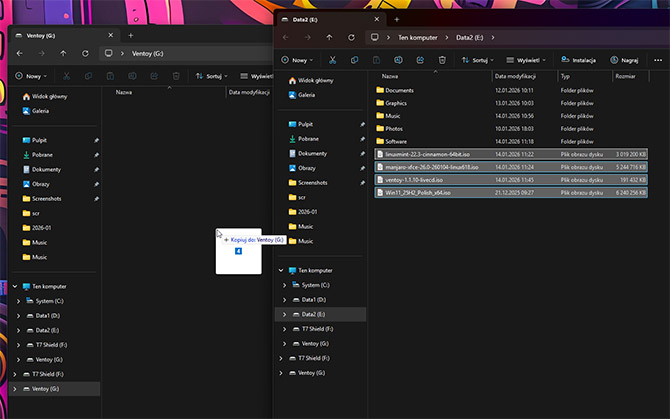Close the Data2 (E:) tab
Image resolution: width=670 pixels, height=419 pixels.
376,19
